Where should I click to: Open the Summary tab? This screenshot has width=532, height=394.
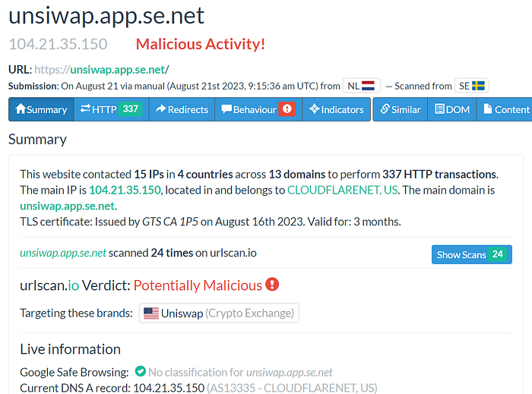(x=41, y=109)
